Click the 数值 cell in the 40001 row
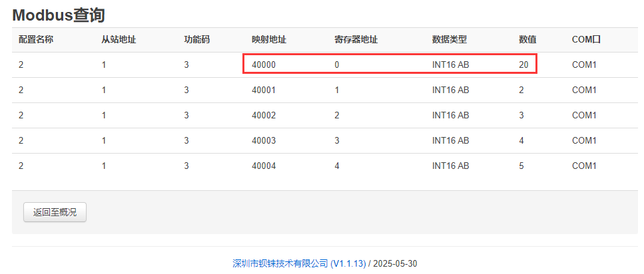The image size is (644, 274). 521,90
